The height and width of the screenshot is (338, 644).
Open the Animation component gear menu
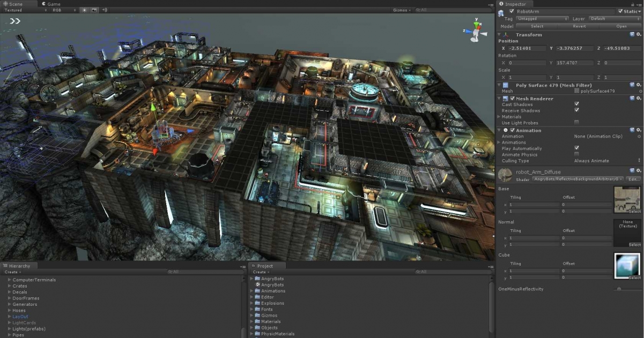639,130
